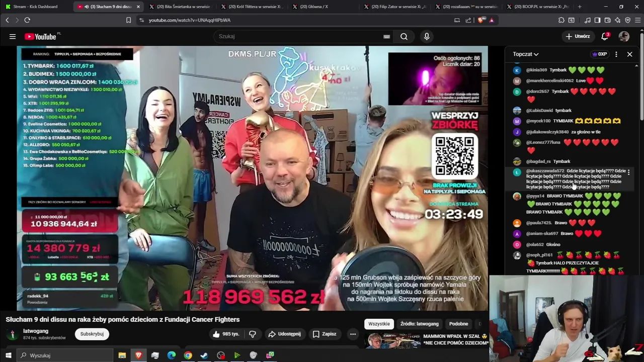Switch to the Stream - Kick Dashboard tab
Viewport: 644px width, 362px height.
(35, 7)
